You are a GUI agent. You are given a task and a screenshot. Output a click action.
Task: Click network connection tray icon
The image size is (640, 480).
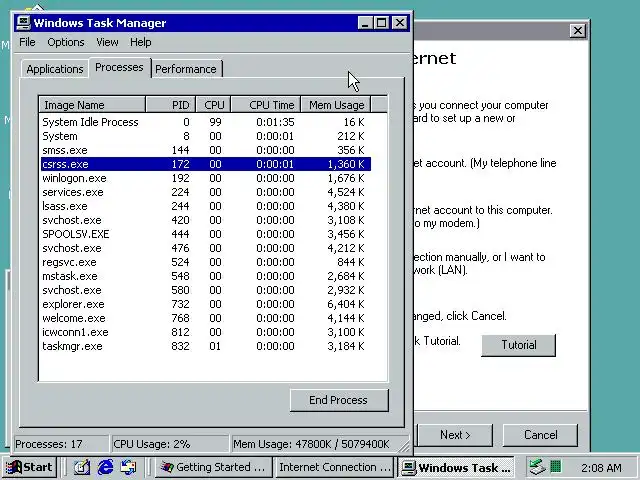(537, 467)
